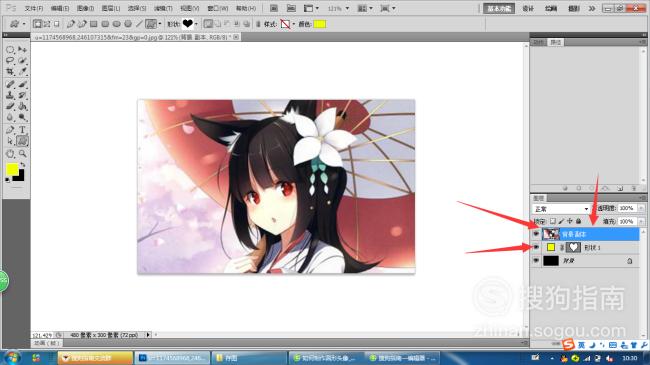Select the Eraser tool

click(x=10, y=106)
